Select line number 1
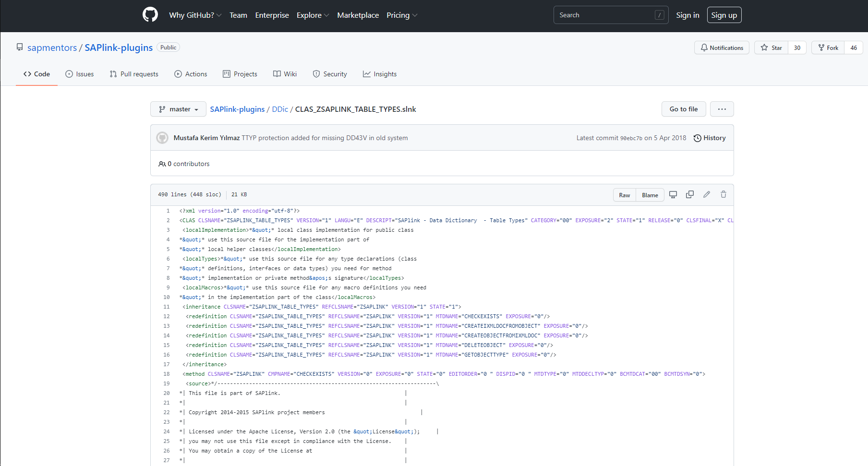The width and height of the screenshot is (868, 466). 168,211
